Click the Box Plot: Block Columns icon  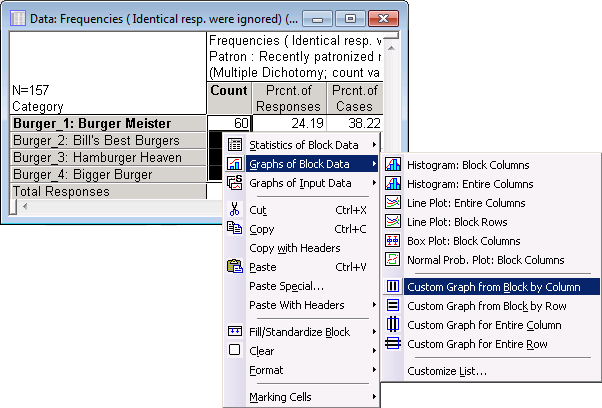click(393, 241)
